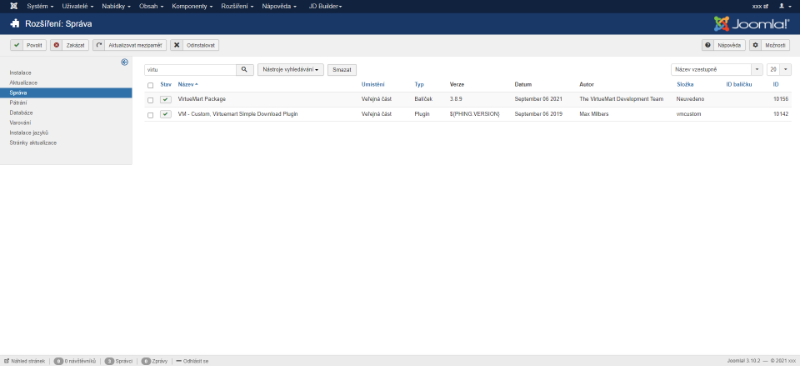Tick the checkbox for VM - Custom plugin row
The image size is (800, 366).
pyautogui.click(x=150, y=115)
